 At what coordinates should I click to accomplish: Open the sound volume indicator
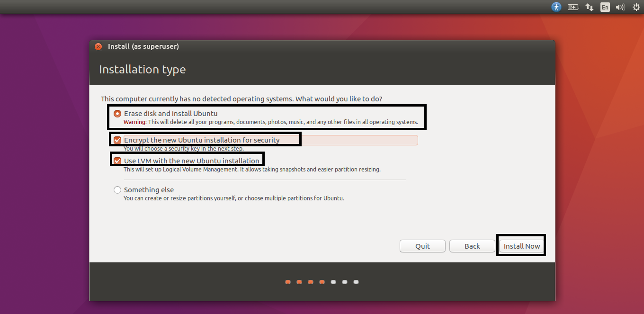pos(620,7)
